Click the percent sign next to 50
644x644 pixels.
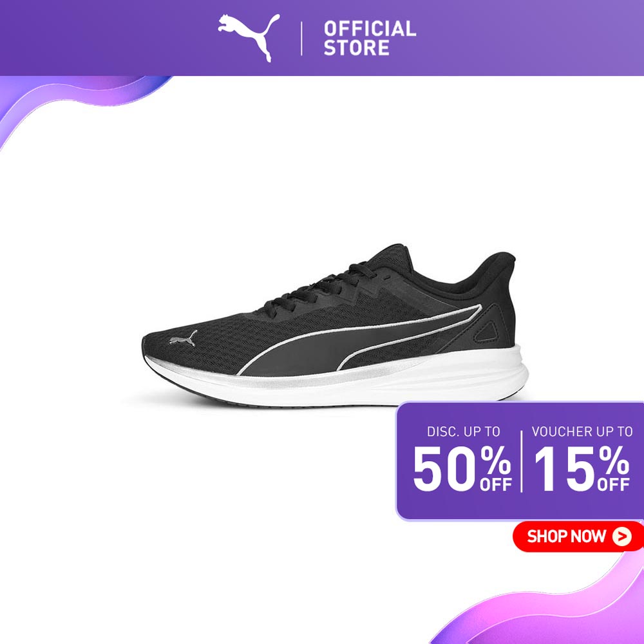click(x=496, y=460)
